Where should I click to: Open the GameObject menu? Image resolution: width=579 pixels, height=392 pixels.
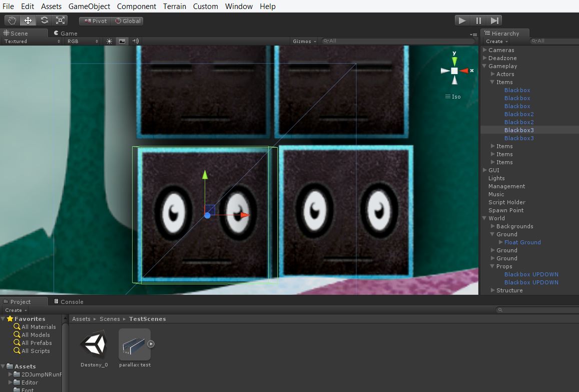click(89, 6)
